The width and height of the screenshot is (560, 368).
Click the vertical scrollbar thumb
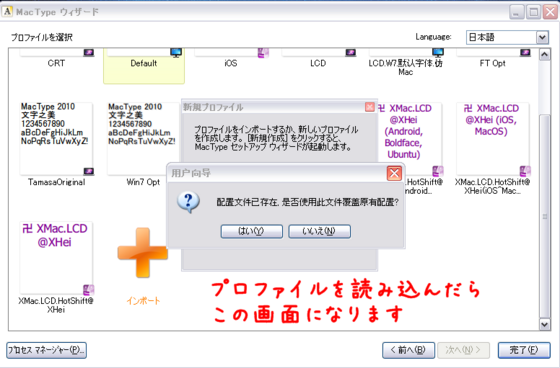pyautogui.click(x=544, y=216)
